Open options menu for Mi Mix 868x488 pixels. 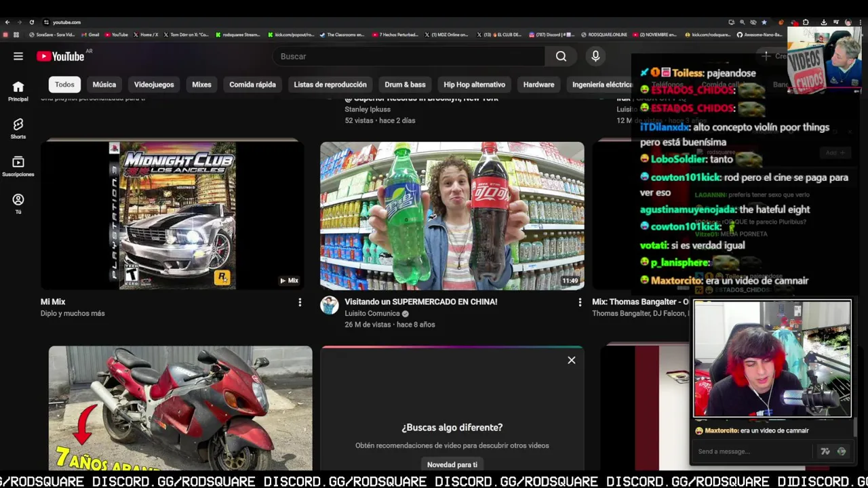pos(300,302)
